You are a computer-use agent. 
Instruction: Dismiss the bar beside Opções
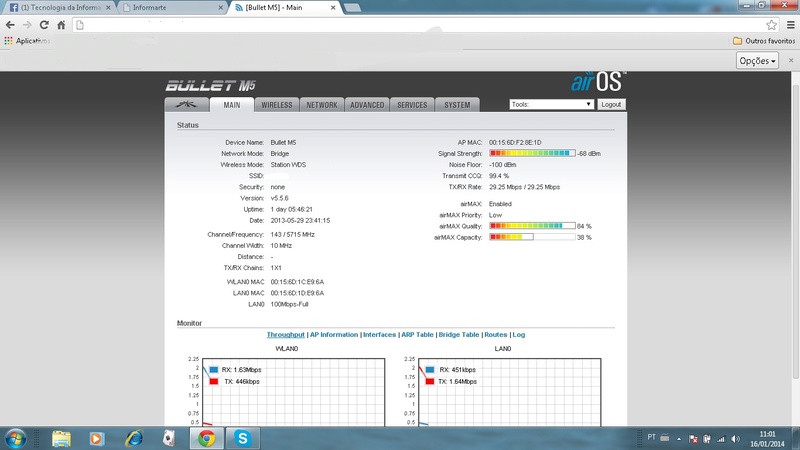coord(791,60)
